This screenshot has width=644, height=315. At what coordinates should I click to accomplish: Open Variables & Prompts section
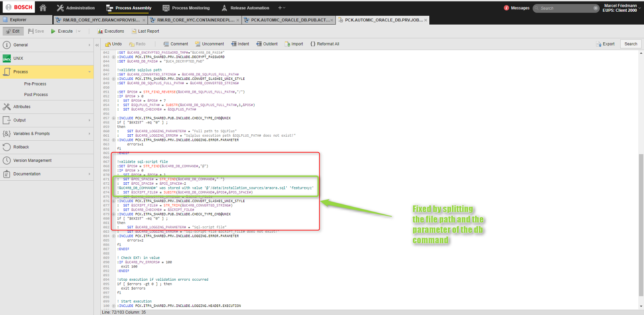47,134
